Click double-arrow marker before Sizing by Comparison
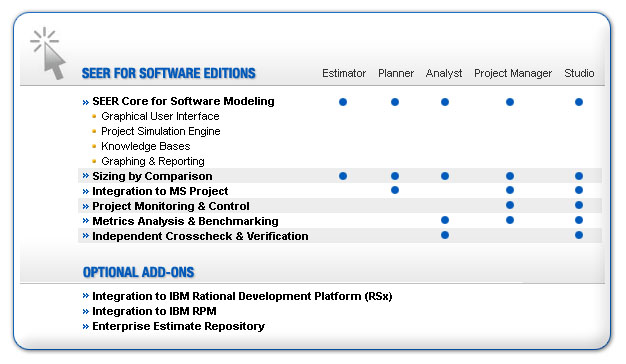Viewport: 626px width, 364px height. click(x=85, y=176)
